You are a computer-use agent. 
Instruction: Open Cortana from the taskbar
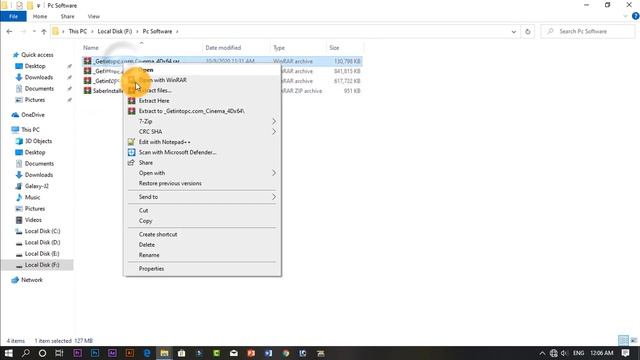click(42, 353)
